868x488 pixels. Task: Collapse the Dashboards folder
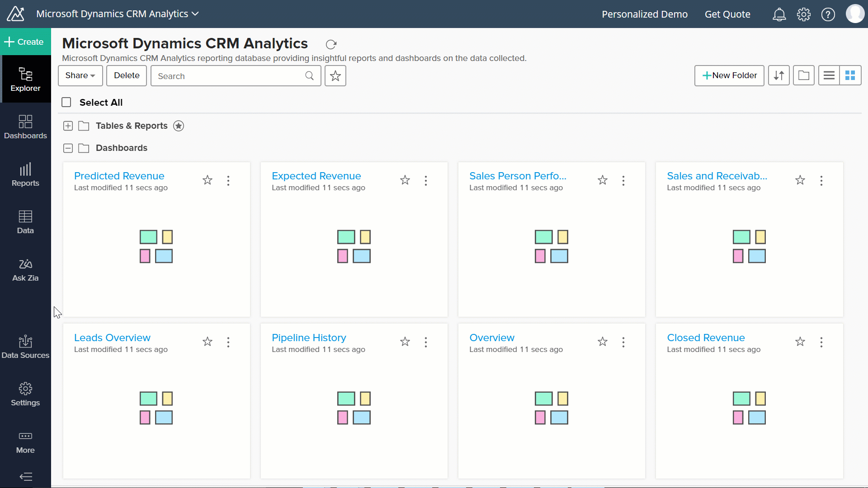tap(68, 148)
